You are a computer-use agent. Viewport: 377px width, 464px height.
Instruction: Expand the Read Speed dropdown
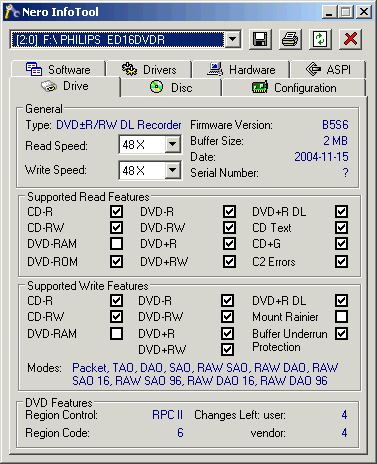(x=172, y=144)
